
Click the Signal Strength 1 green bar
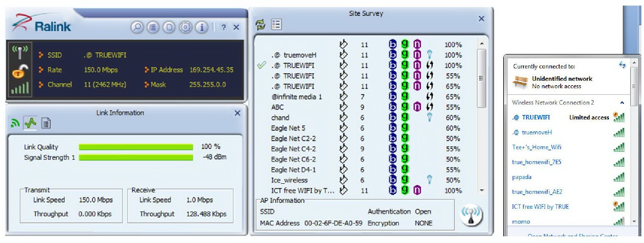pyautogui.click(x=136, y=157)
